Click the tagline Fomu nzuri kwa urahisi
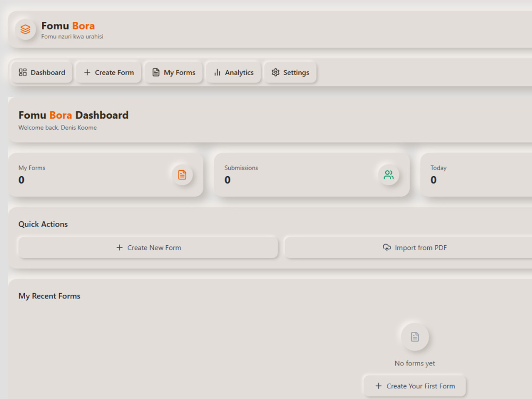Viewport: 532px width, 399px height. point(72,36)
